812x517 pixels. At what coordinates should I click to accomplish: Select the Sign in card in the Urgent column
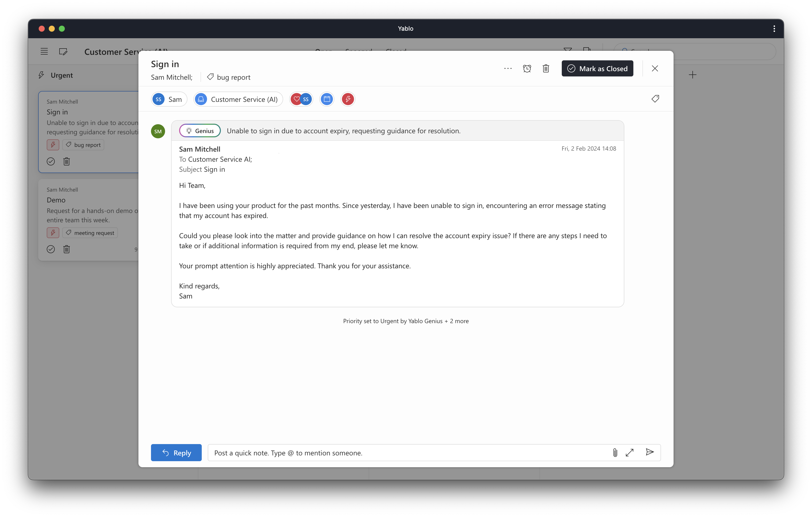(x=89, y=132)
